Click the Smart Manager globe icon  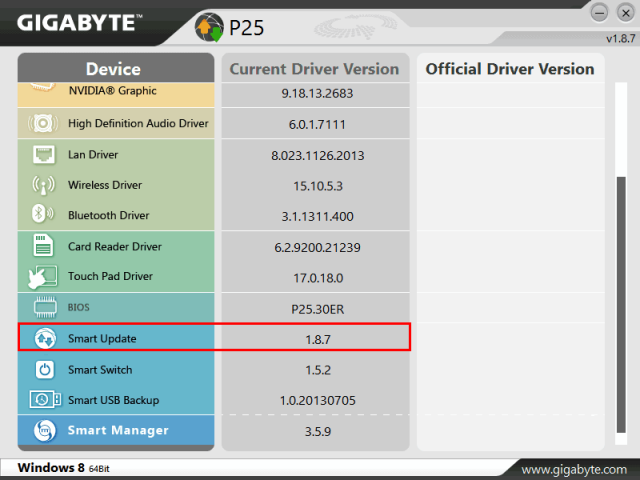[x=45, y=431]
